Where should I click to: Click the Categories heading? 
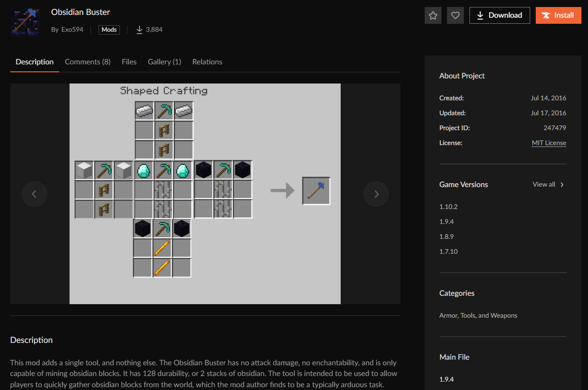click(x=457, y=293)
